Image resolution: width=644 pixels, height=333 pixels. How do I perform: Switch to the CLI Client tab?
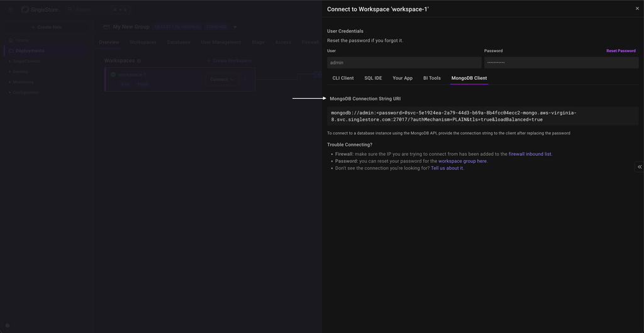pyautogui.click(x=343, y=78)
